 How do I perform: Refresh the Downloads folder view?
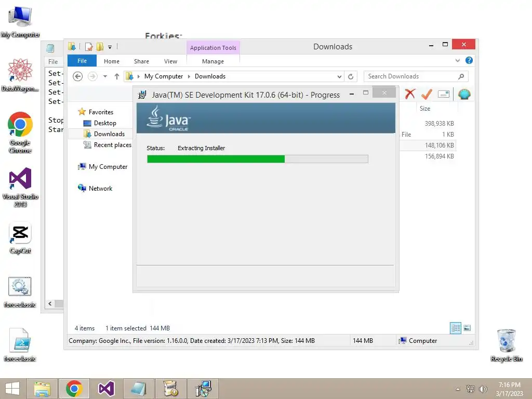[x=351, y=76]
